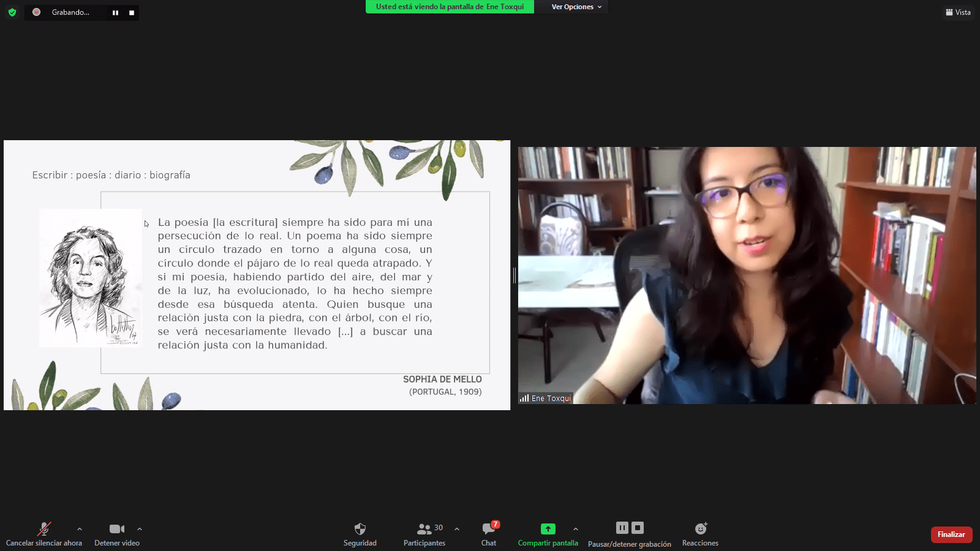The height and width of the screenshot is (551, 980).
Task: Change layout with the Vista button
Action: (958, 12)
